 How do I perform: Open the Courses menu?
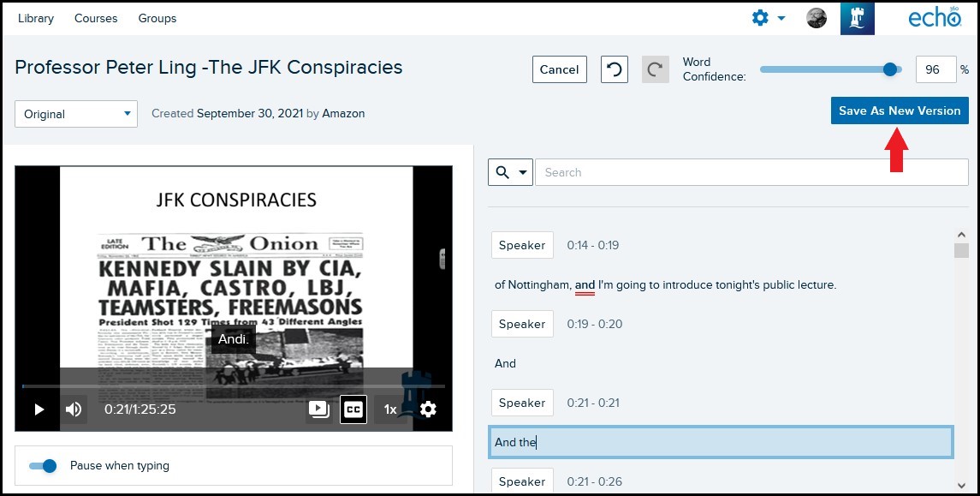tap(95, 18)
